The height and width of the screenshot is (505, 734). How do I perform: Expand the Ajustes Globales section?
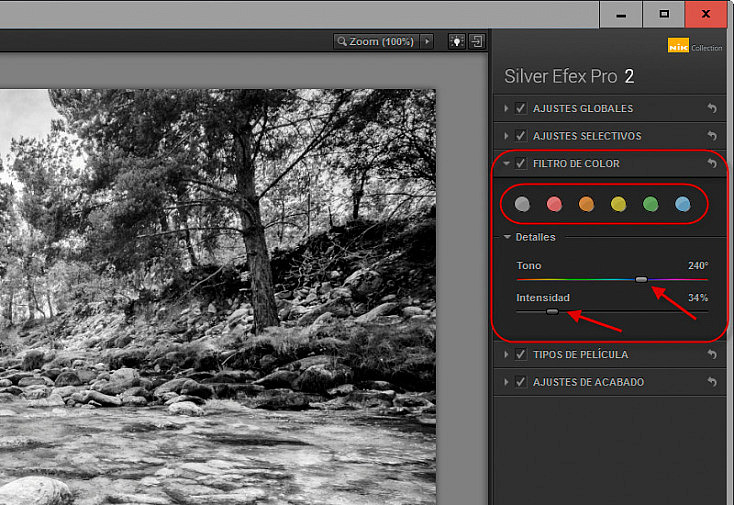[x=506, y=108]
